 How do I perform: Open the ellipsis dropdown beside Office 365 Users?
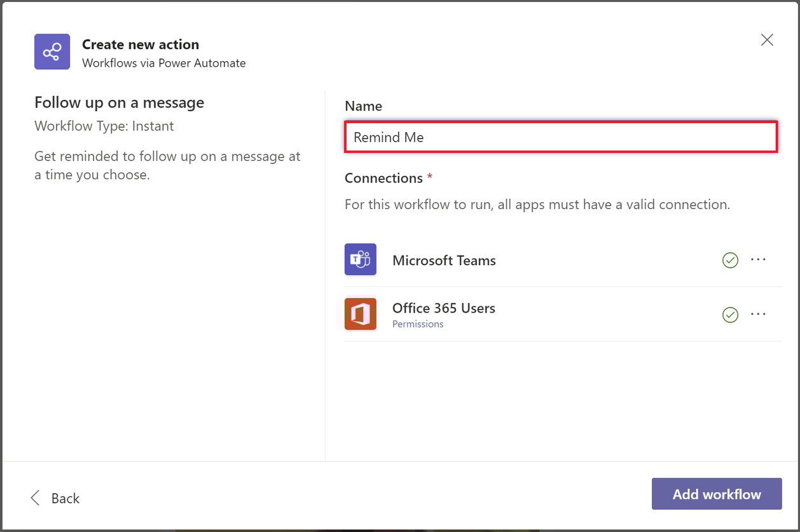(759, 315)
